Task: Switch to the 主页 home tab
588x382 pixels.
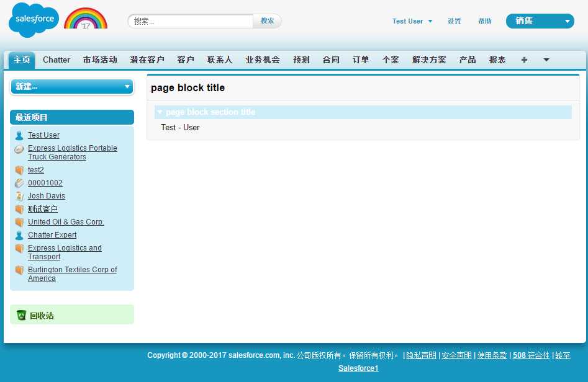Action: (22, 60)
